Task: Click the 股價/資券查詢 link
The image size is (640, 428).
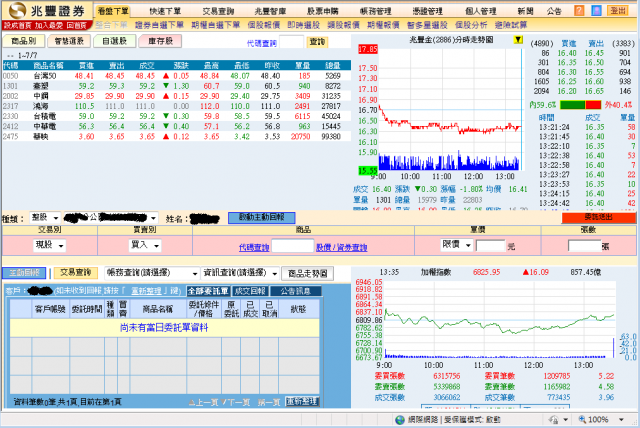Action: click(x=342, y=247)
